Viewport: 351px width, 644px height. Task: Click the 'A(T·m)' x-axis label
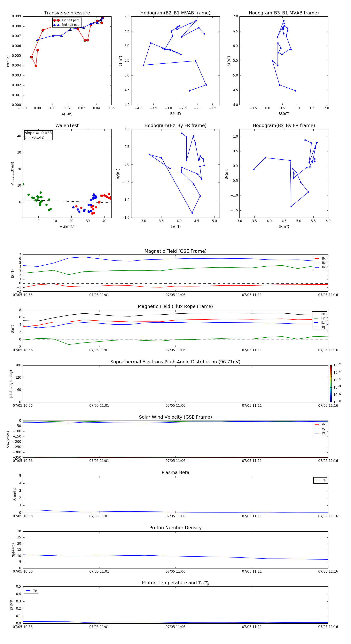coord(67,114)
